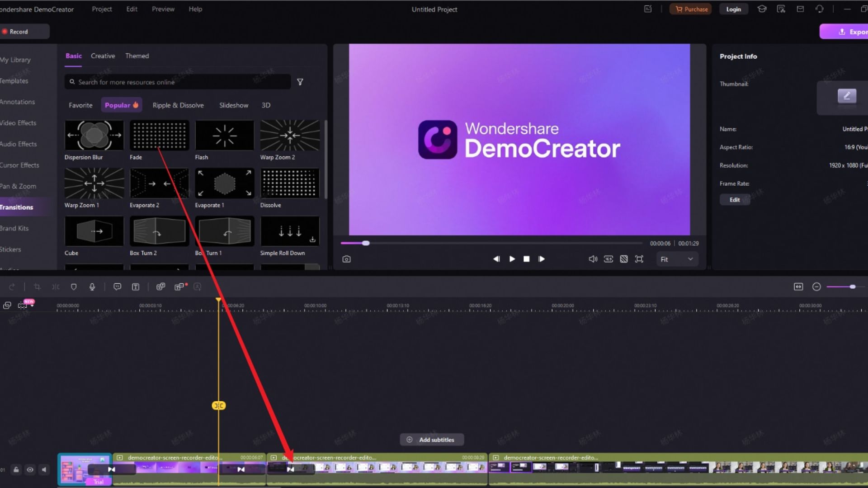Open the text tool icon in timeline toolbar

[x=135, y=287]
